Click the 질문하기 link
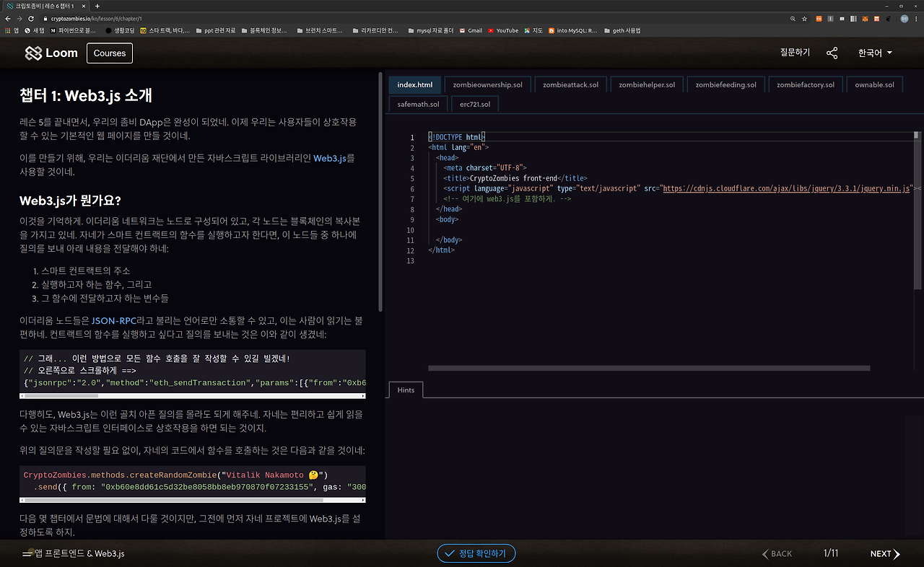The width and height of the screenshot is (924, 567). pyautogui.click(x=795, y=53)
